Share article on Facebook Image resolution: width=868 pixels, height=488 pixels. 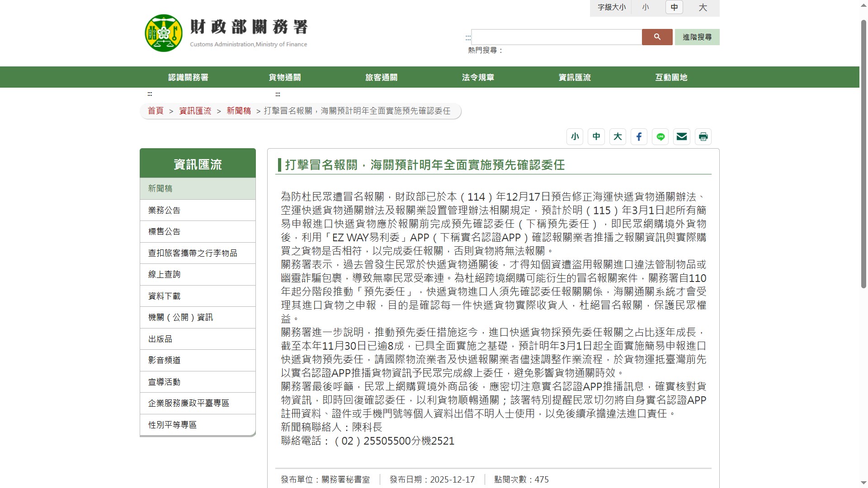[x=639, y=136]
